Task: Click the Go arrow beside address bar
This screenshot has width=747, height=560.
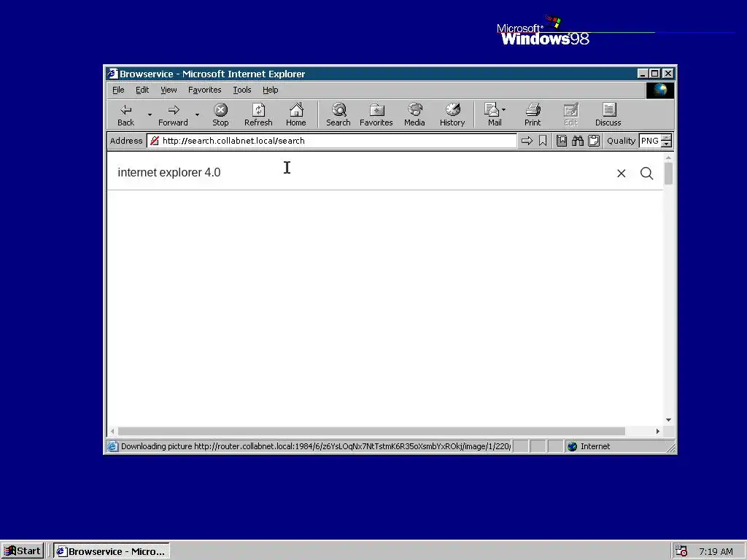Action: click(x=527, y=141)
